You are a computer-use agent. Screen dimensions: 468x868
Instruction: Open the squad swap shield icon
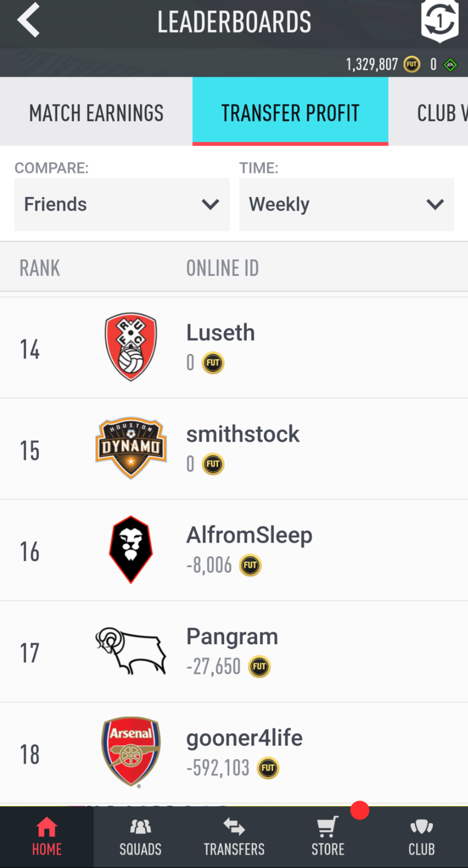point(440,20)
